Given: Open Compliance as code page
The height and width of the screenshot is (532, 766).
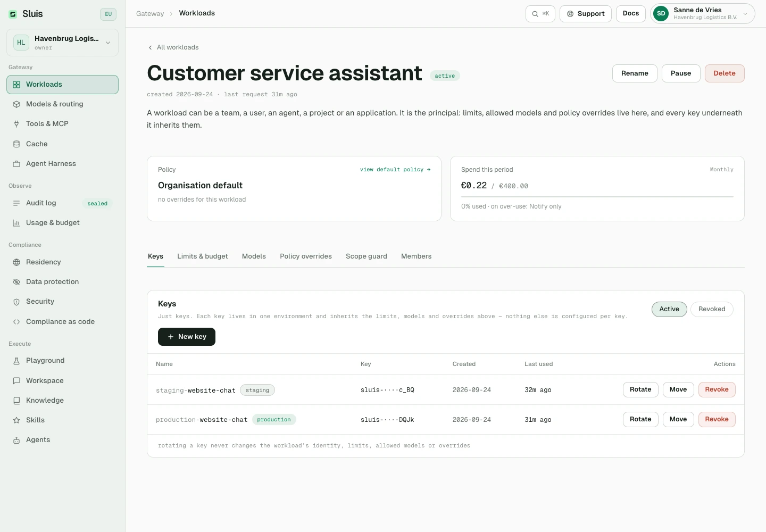Looking at the screenshot, I should coord(62,322).
